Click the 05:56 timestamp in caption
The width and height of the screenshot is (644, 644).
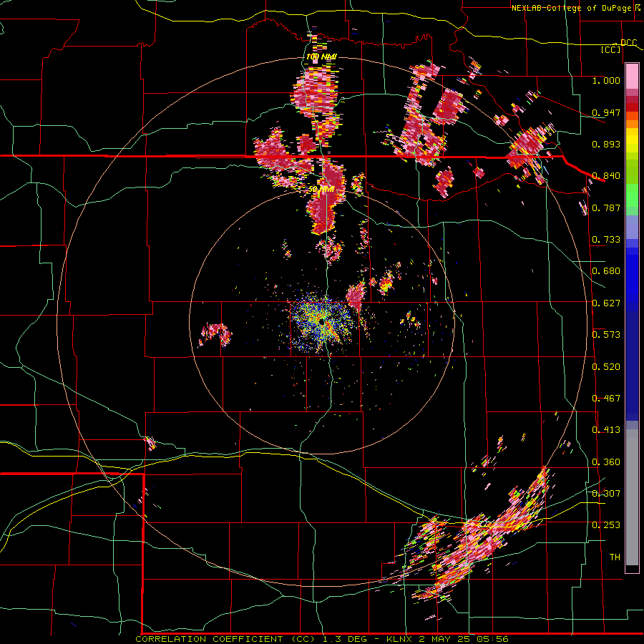(493, 639)
